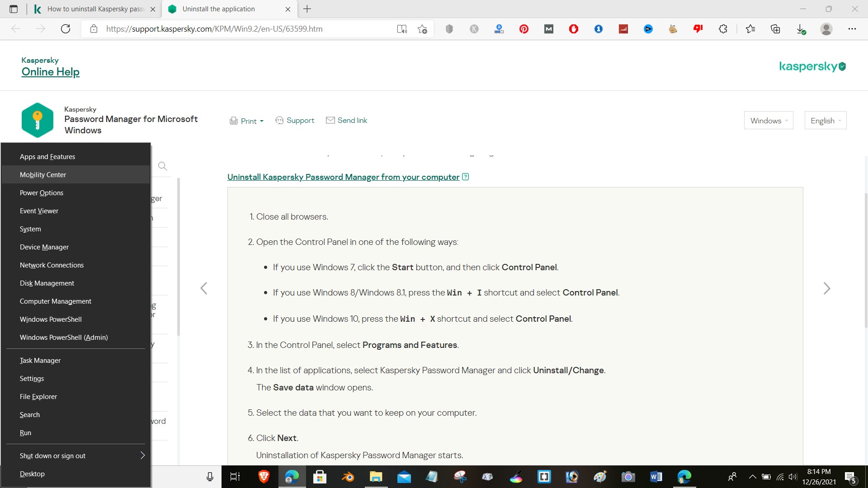Click the Online Help link
Image resolution: width=868 pixels, height=488 pixels.
point(51,72)
